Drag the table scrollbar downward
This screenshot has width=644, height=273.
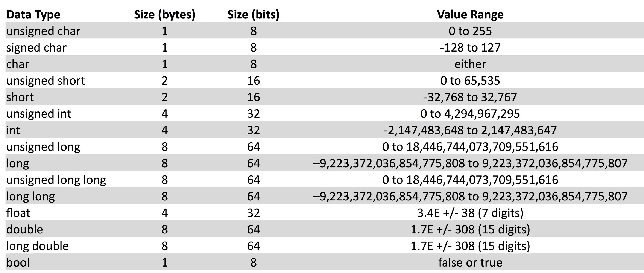[x=641, y=137]
